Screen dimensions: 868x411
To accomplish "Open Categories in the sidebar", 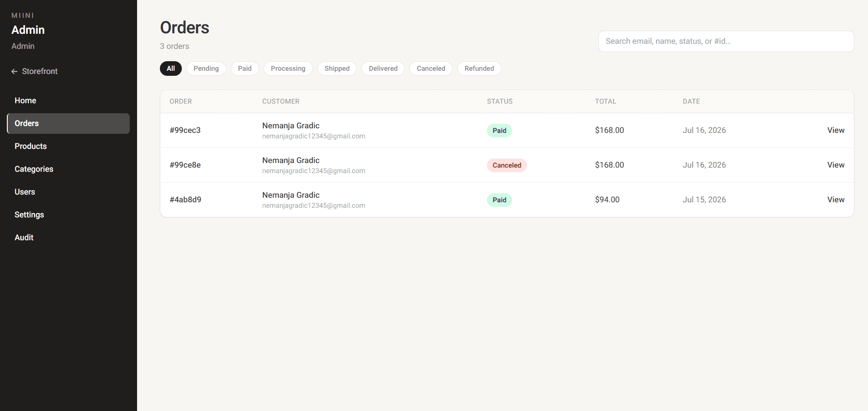I will point(69,169).
